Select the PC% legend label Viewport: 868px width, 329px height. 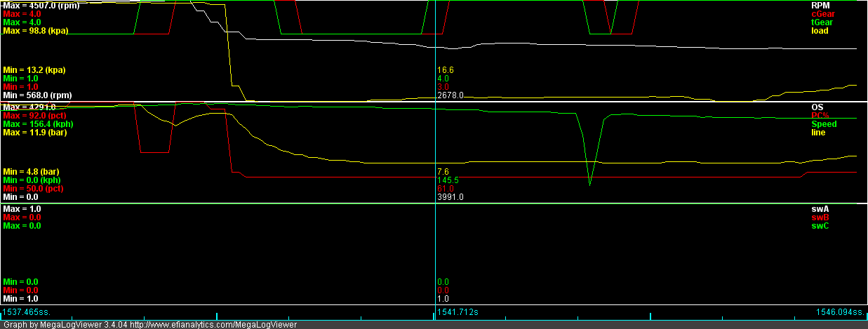(x=820, y=115)
